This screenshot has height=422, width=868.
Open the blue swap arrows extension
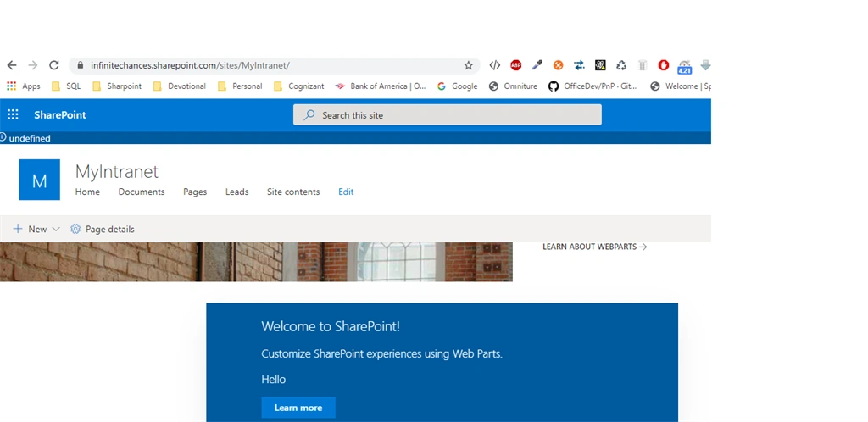pyautogui.click(x=579, y=65)
